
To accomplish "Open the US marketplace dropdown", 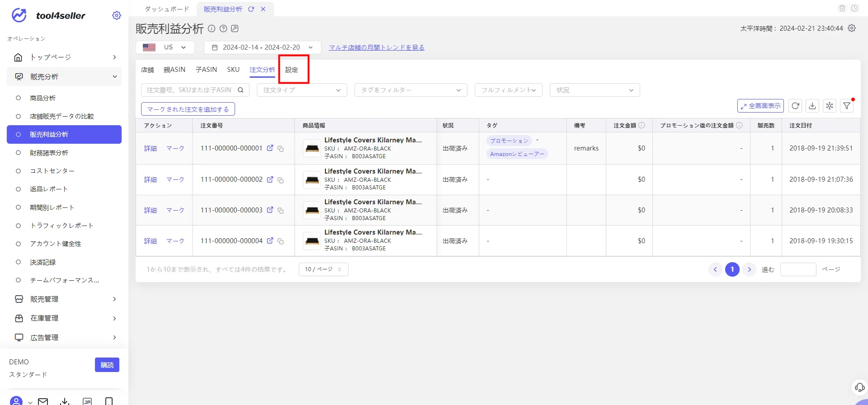I will (x=165, y=47).
